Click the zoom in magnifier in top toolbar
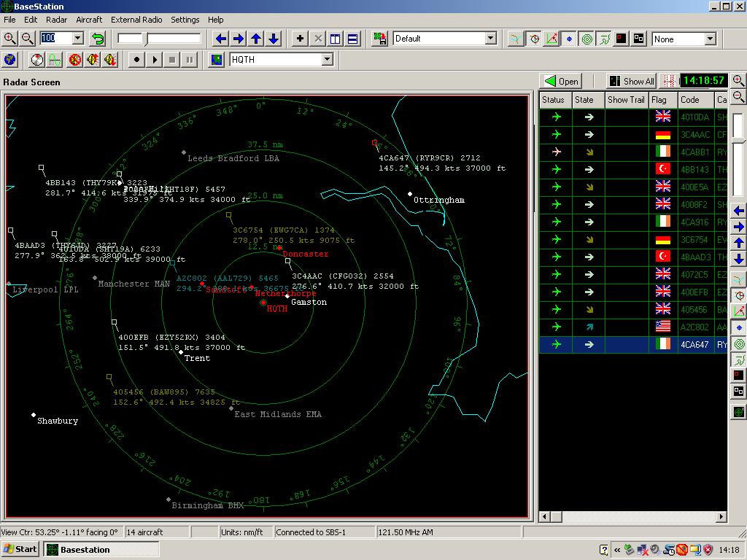 10,39
